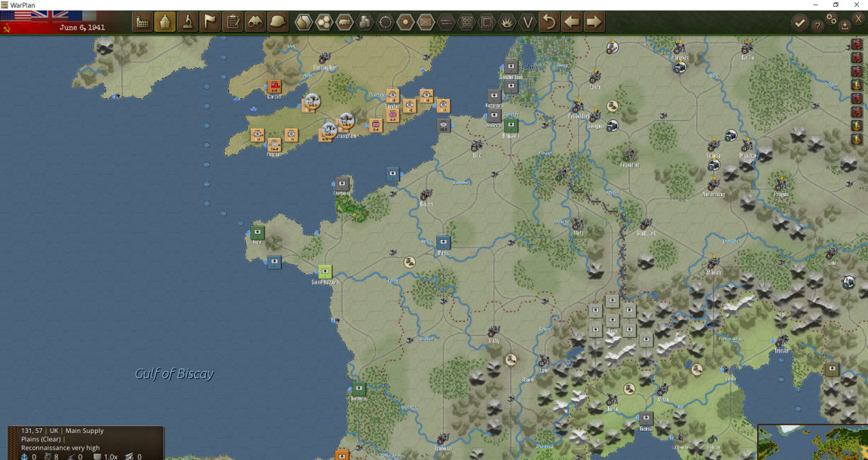Open the flag diplomacy panel
Image resolution: width=868 pixels, height=460 pixels.
210,22
